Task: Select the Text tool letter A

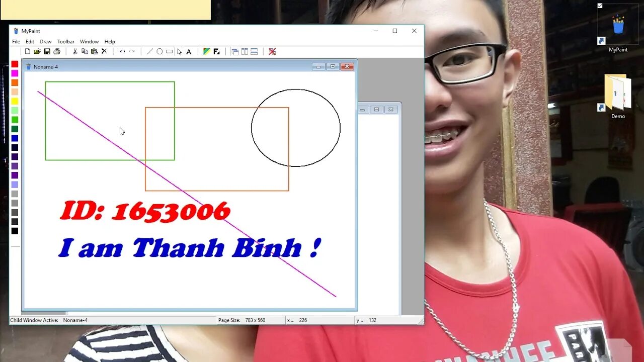Action: tap(189, 51)
